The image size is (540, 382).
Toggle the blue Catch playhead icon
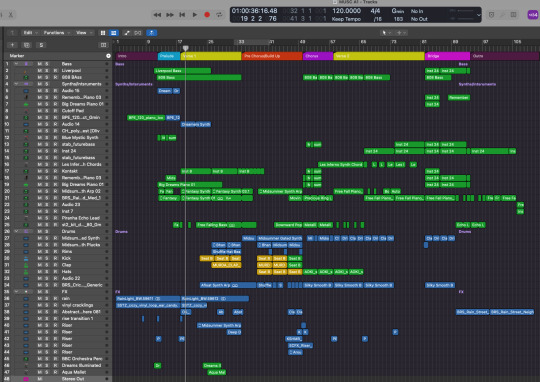point(152,33)
